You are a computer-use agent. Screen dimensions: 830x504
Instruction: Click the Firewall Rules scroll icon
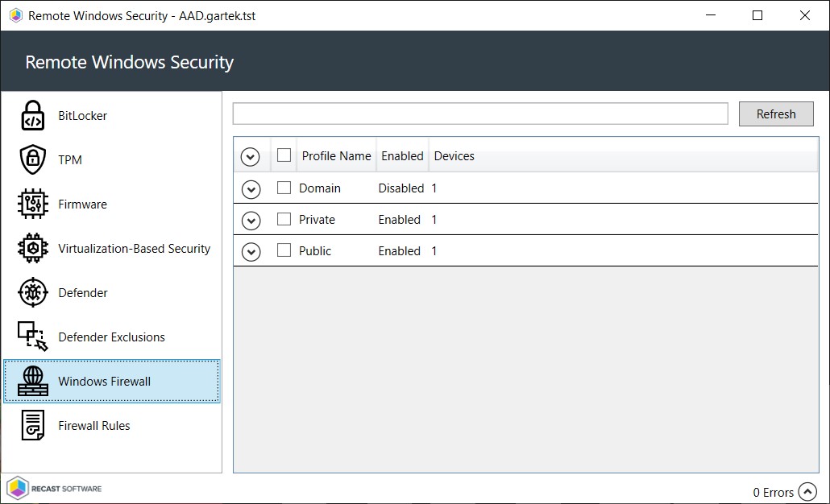click(x=33, y=425)
